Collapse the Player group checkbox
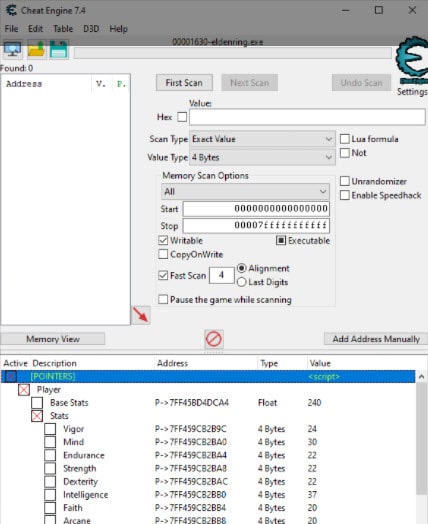428x524 pixels. pos(24,390)
